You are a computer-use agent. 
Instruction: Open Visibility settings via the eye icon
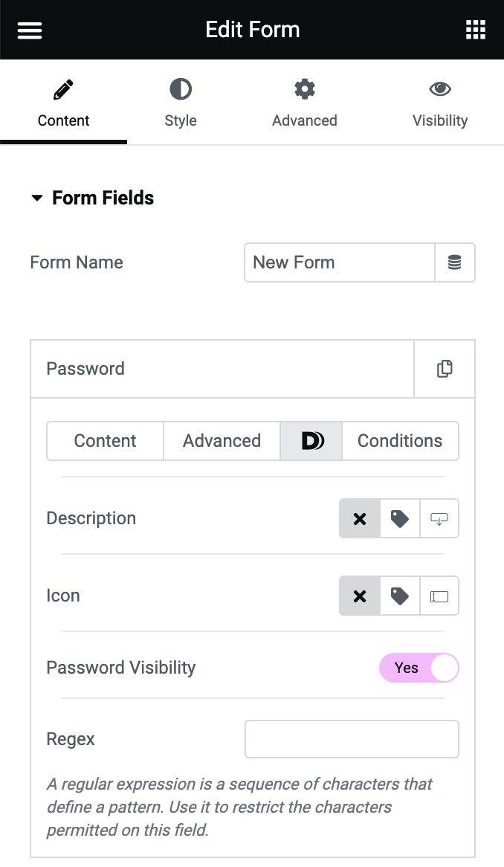pos(440,103)
